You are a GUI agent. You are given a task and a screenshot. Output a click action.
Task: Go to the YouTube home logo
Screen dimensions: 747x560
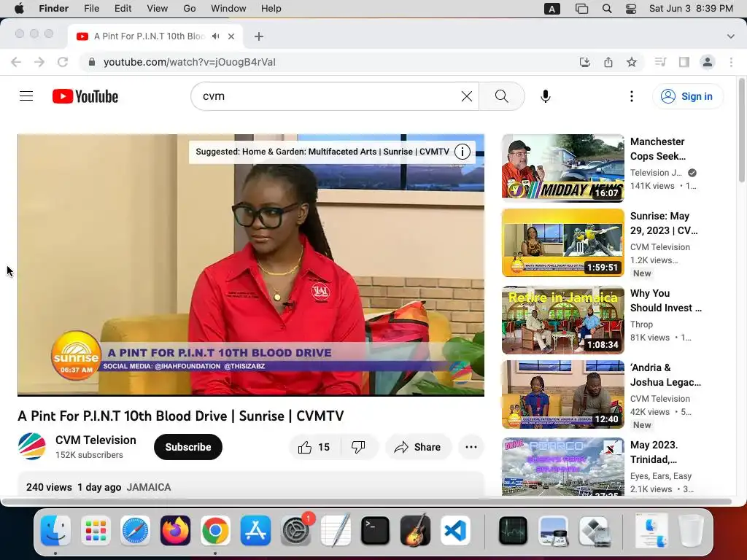pos(85,96)
